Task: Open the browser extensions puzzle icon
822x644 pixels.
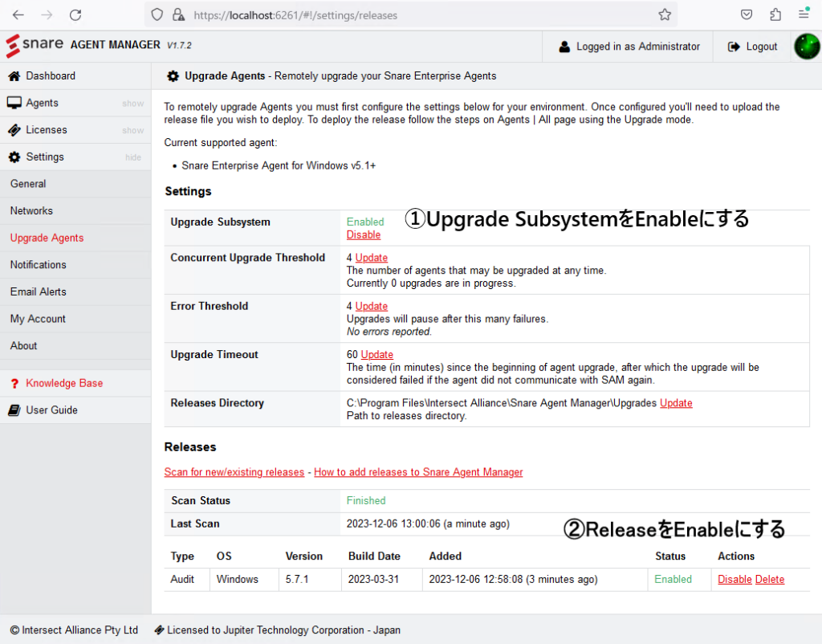Action: (x=775, y=14)
